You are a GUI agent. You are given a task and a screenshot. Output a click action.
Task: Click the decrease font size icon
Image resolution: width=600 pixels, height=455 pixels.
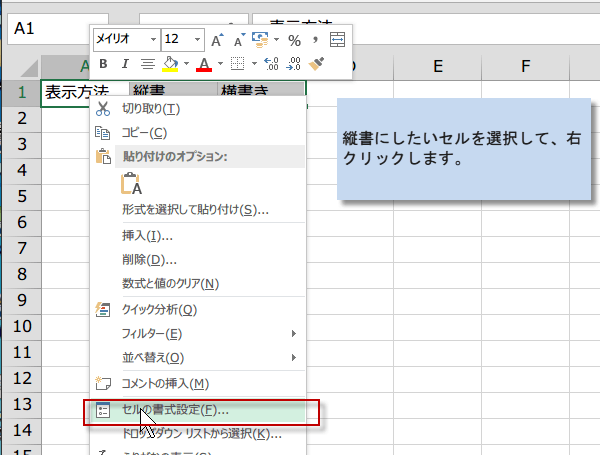(239, 40)
